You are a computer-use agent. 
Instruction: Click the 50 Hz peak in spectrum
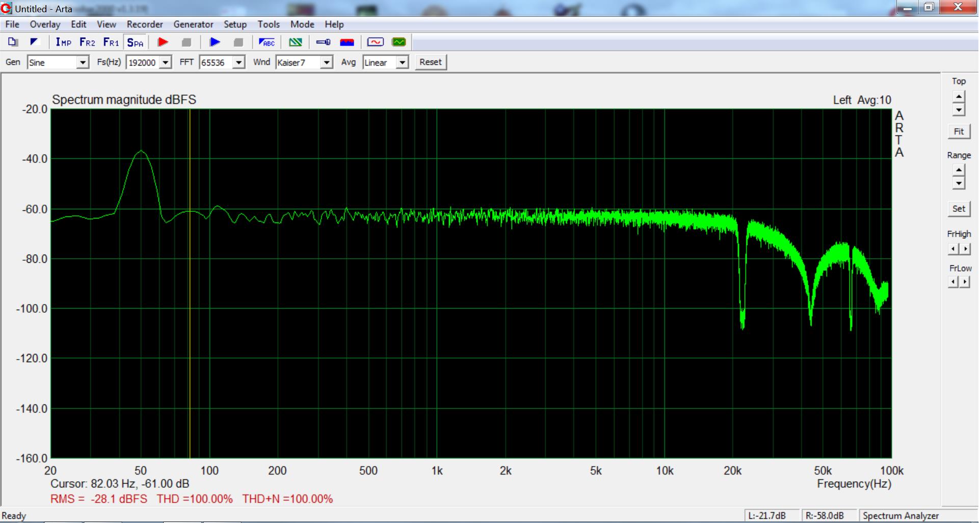[x=141, y=151]
